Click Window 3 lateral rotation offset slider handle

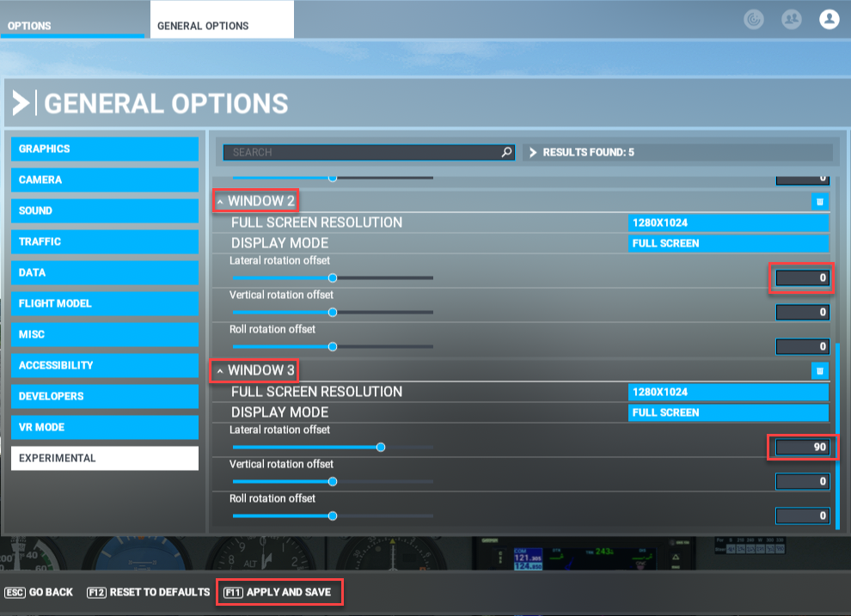[x=381, y=447]
